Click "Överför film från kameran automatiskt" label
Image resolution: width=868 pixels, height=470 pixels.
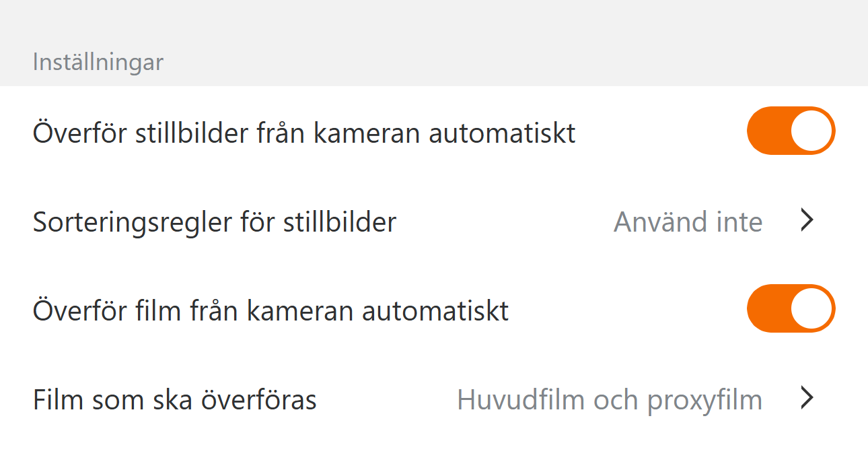270,311
